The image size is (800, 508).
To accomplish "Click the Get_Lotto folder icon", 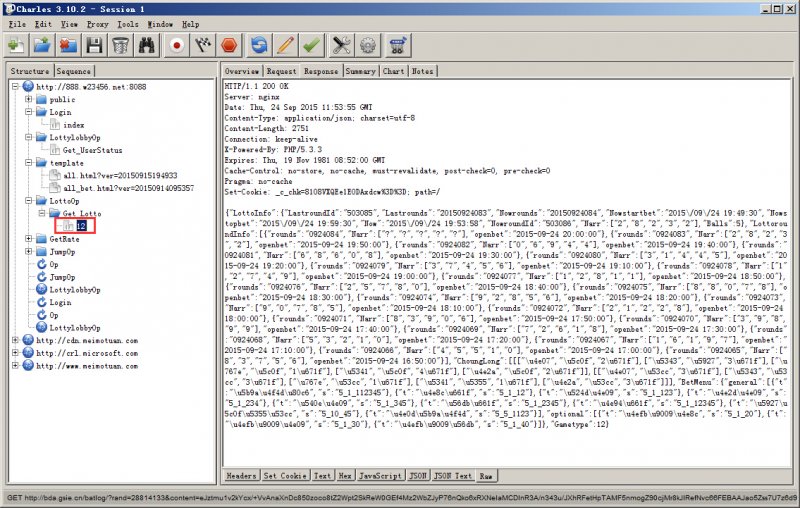I will pyautogui.click(x=55, y=213).
